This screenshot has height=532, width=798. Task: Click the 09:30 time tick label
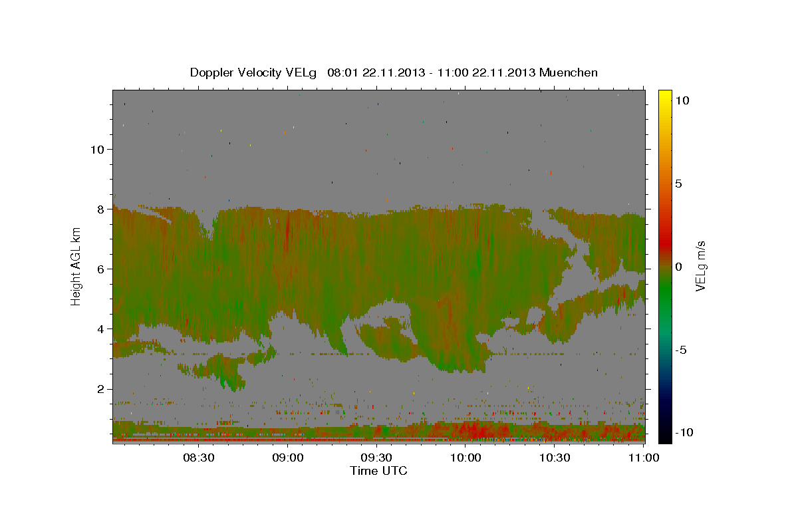pos(377,458)
